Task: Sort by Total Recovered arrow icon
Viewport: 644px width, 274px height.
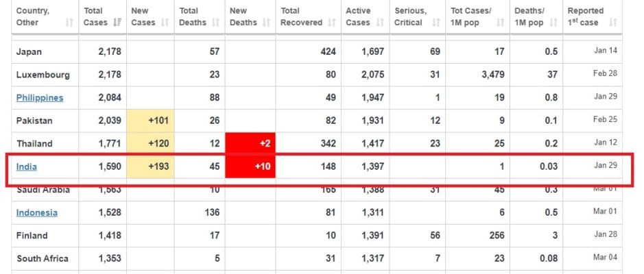Action: pyautogui.click(x=331, y=23)
